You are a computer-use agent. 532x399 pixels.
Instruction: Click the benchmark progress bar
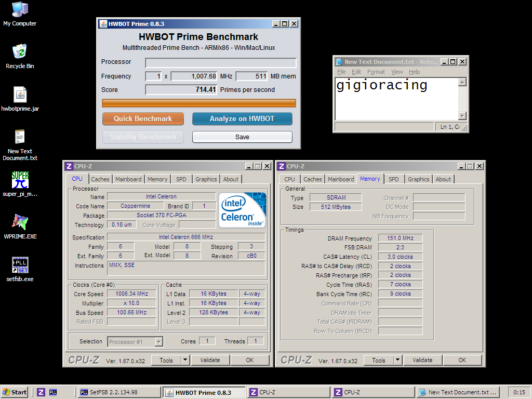[199, 103]
